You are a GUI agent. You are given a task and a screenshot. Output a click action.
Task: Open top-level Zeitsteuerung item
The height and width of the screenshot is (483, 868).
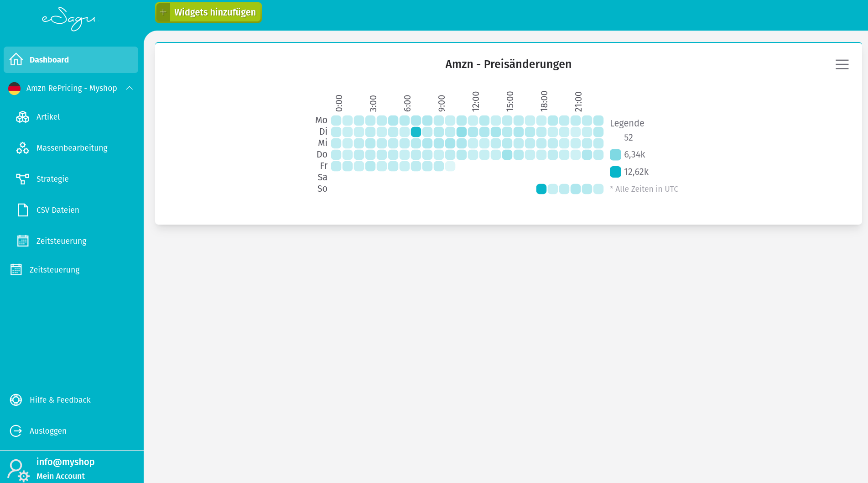[55, 270]
